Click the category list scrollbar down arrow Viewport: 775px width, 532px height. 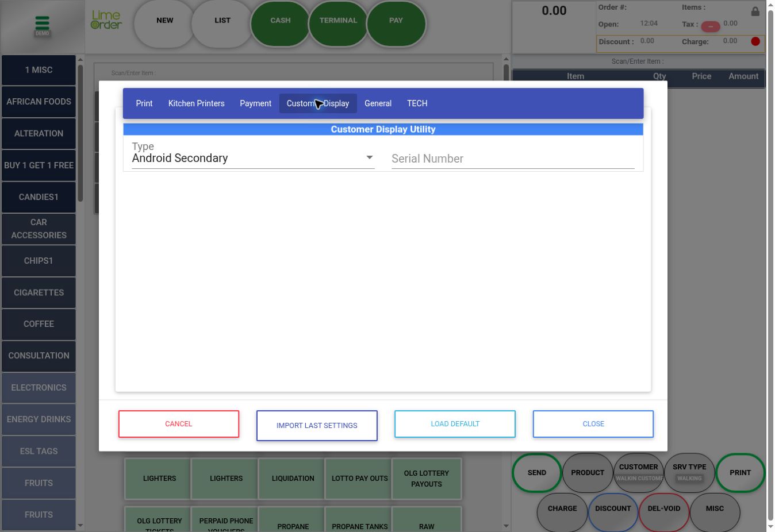(x=80, y=525)
